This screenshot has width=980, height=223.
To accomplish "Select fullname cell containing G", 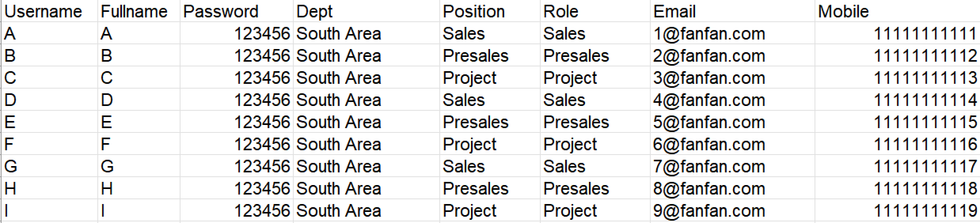I will click(x=107, y=166).
